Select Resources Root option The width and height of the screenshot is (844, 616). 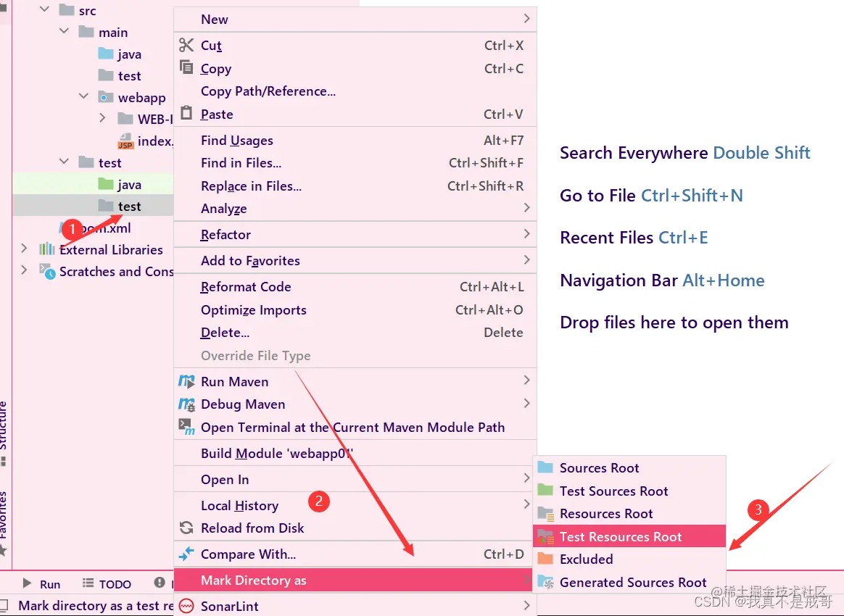[x=629, y=514]
